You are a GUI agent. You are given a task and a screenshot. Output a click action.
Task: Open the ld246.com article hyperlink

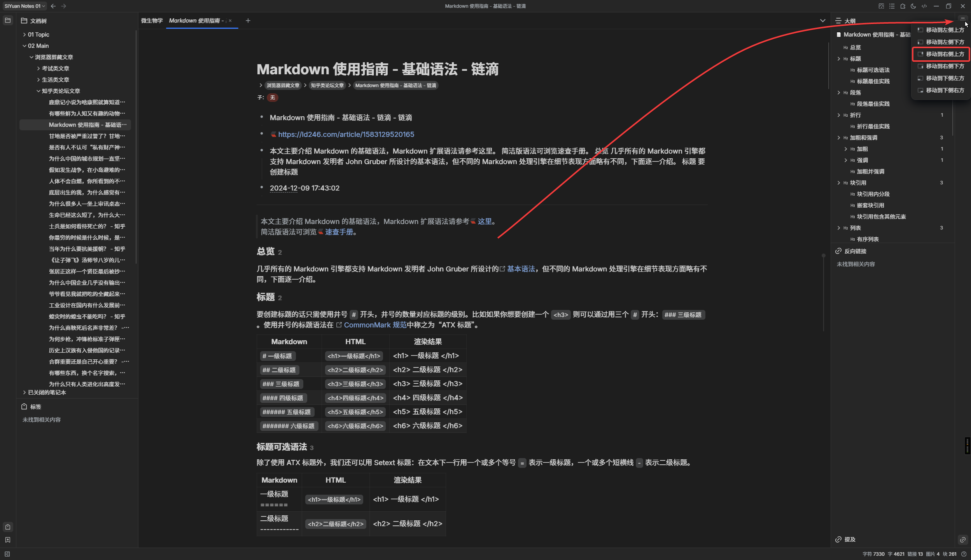click(x=346, y=135)
